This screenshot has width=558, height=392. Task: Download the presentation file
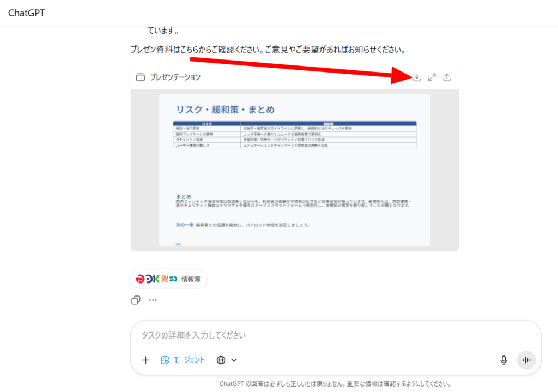click(417, 77)
